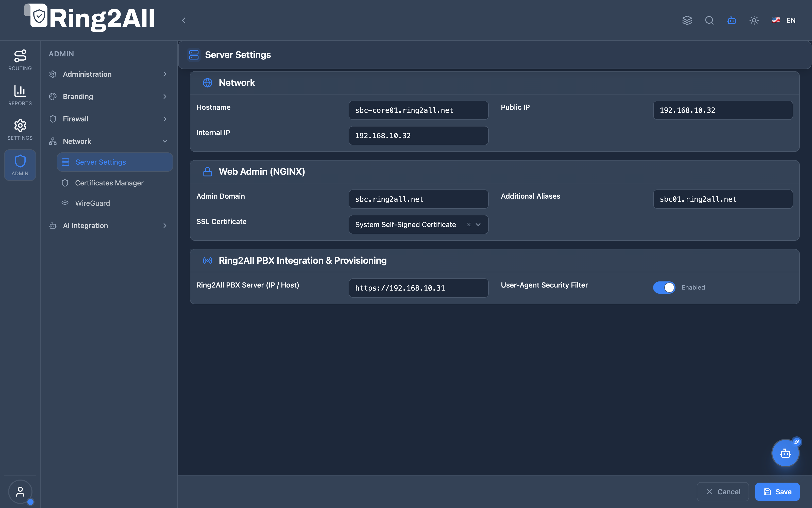Click the Server Settings header icon
The width and height of the screenshot is (812, 508).
tap(194, 55)
